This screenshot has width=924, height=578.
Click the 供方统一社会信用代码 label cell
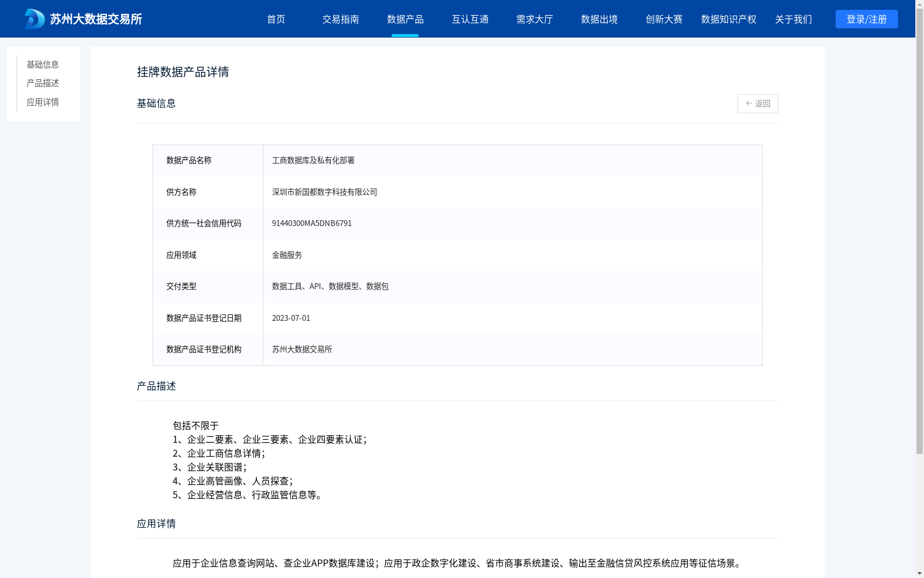(208, 223)
